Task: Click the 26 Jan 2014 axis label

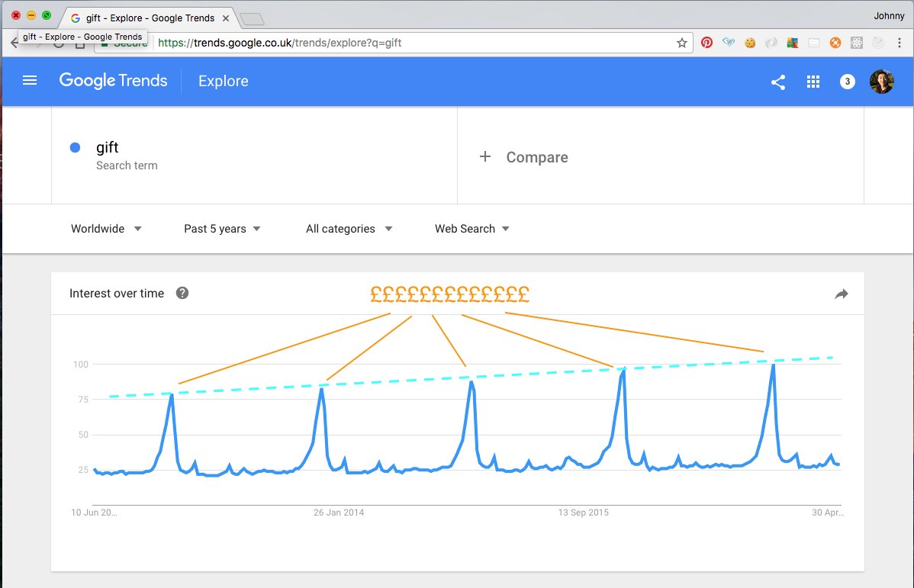Action: [x=339, y=512]
